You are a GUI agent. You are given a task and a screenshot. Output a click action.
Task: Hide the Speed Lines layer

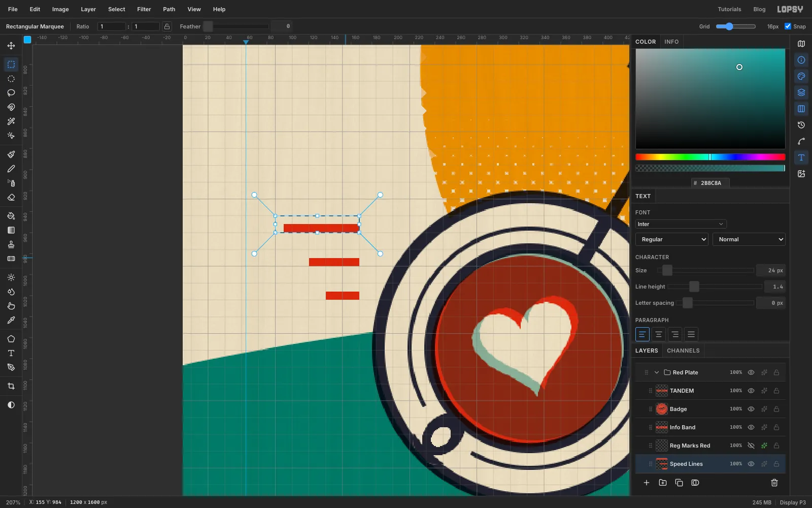751,464
